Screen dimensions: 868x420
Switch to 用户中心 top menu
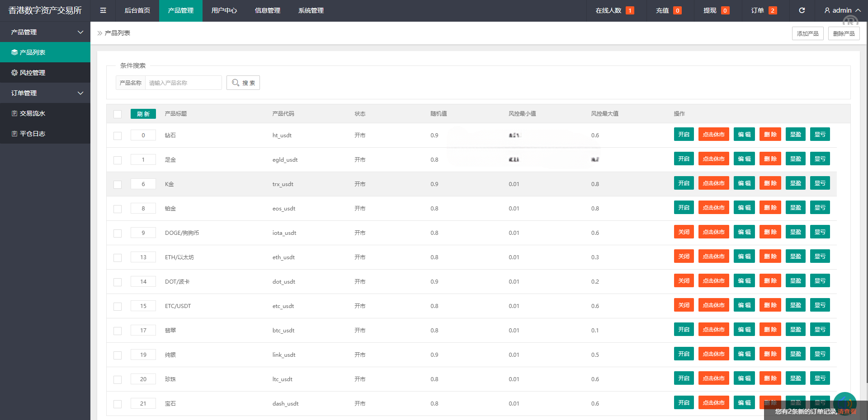(224, 10)
